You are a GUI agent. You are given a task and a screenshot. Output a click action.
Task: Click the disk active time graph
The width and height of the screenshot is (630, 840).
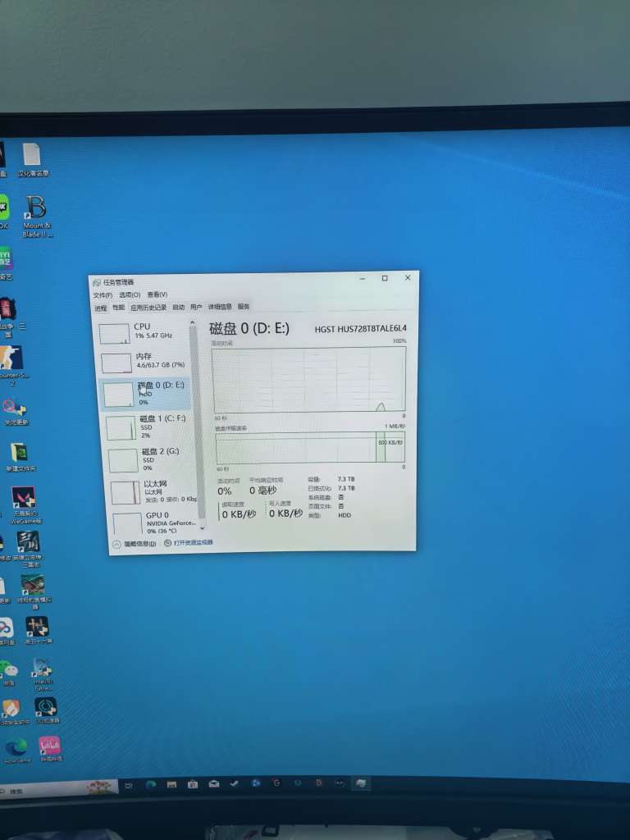309,379
